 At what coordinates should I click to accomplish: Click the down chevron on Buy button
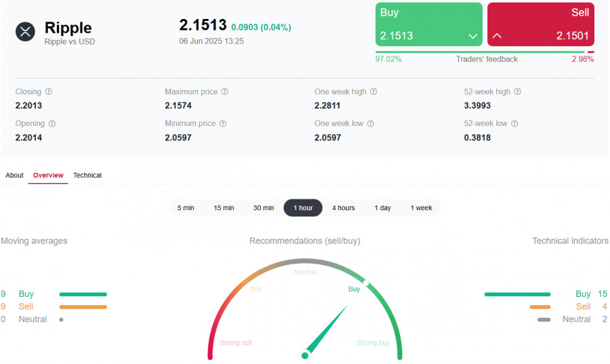472,36
